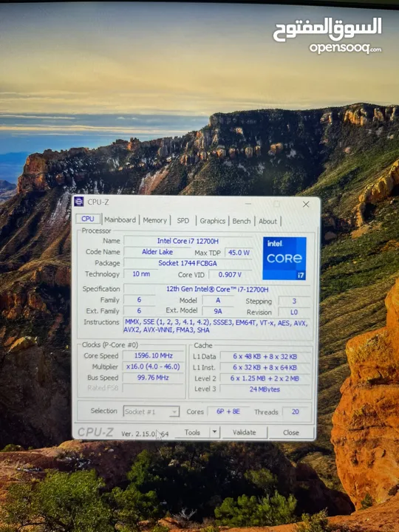Viewport: 399px width, 532px height.
Task: Open the Graphics tab
Action: [x=212, y=221]
